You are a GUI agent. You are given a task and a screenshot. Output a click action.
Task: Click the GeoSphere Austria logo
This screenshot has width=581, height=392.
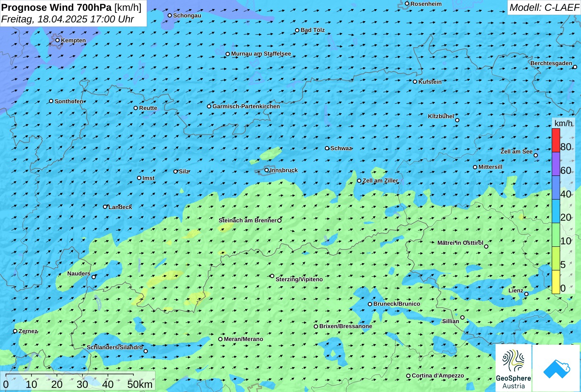tap(513, 368)
